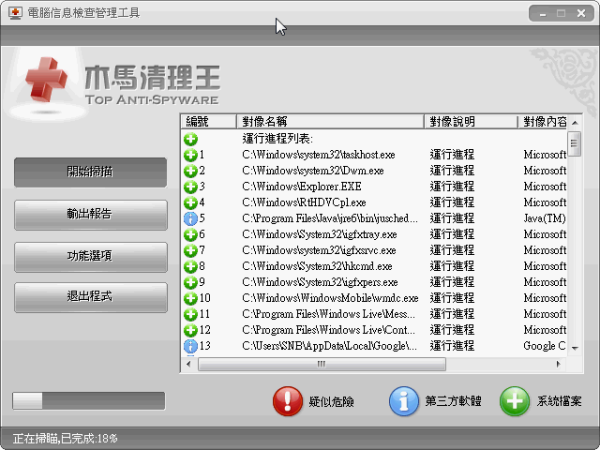Click the Java(TM) content cell in row 5
This screenshot has width=600, height=450.
point(545,218)
